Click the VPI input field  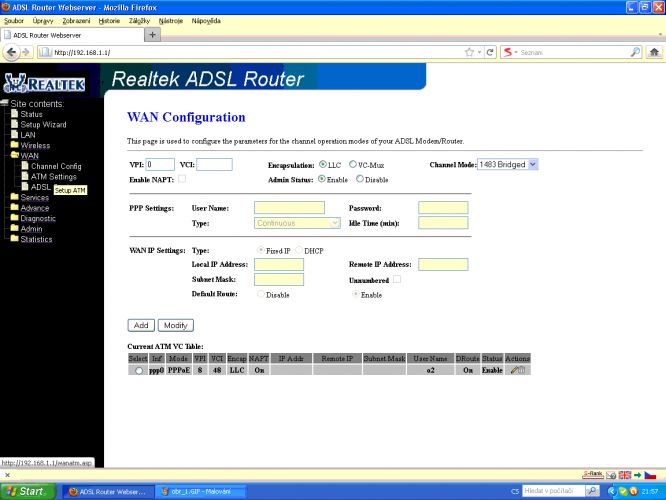click(160, 164)
